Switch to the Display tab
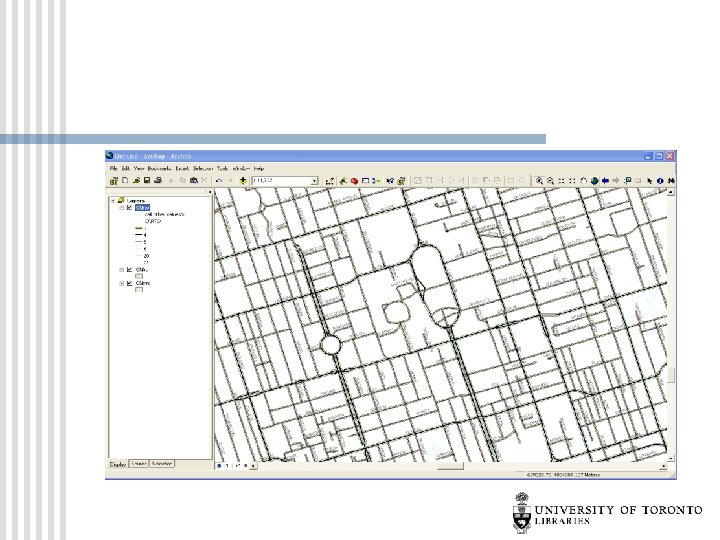Image resolution: width=720 pixels, height=540 pixels. click(x=118, y=464)
